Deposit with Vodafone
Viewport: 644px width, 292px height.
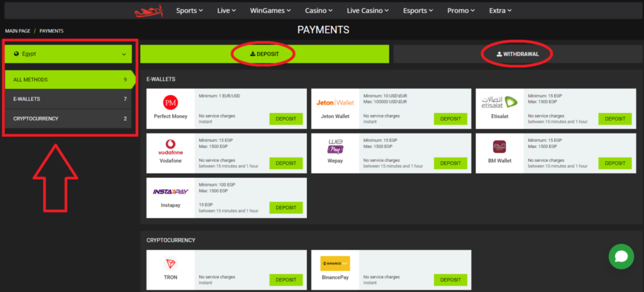coord(286,163)
